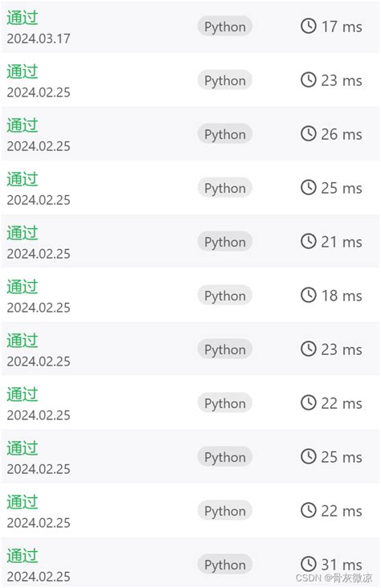This screenshot has height=588, width=381.
Task: Click the clock icon beside 31 ms
Action: pyautogui.click(x=309, y=564)
